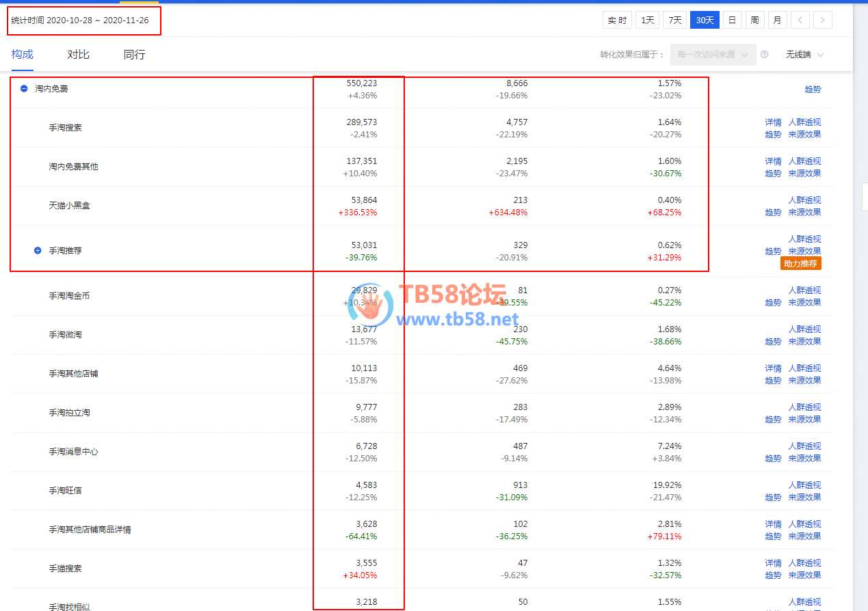Image resolution: width=868 pixels, height=611 pixels.
Task: Go to next date period arrow
Action: tap(823, 21)
